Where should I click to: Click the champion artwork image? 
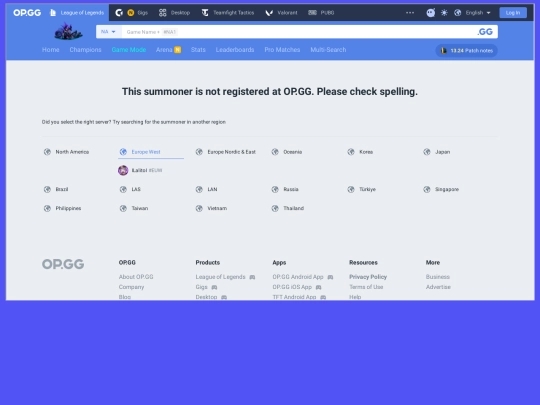[x=68, y=31]
